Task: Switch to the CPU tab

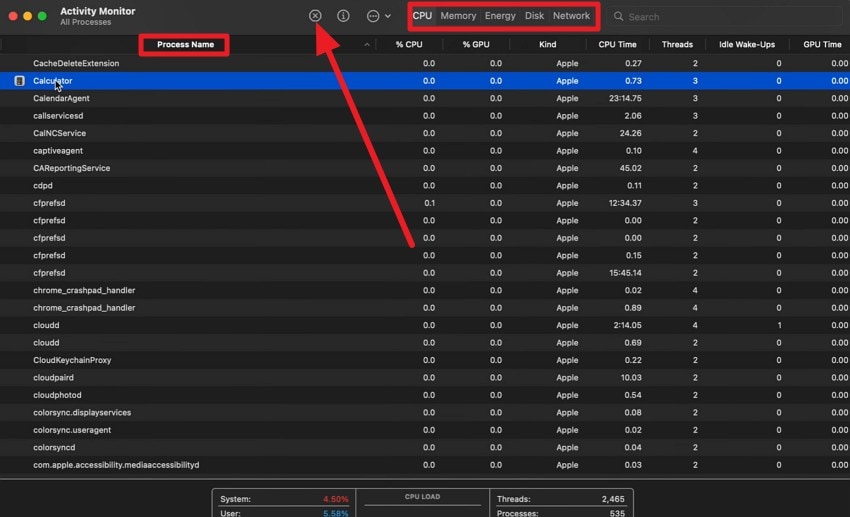Action: pos(422,16)
